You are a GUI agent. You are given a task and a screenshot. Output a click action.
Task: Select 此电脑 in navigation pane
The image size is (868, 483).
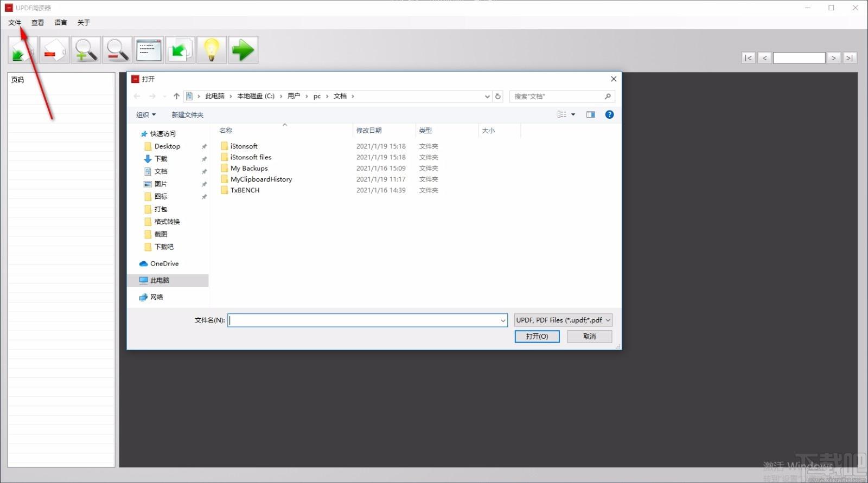point(168,280)
